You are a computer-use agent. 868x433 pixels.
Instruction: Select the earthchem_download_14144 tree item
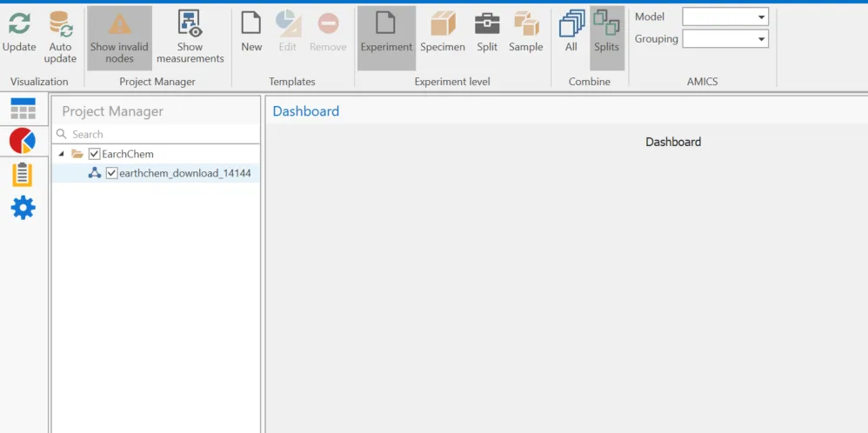pyautogui.click(x=185, y=173)
